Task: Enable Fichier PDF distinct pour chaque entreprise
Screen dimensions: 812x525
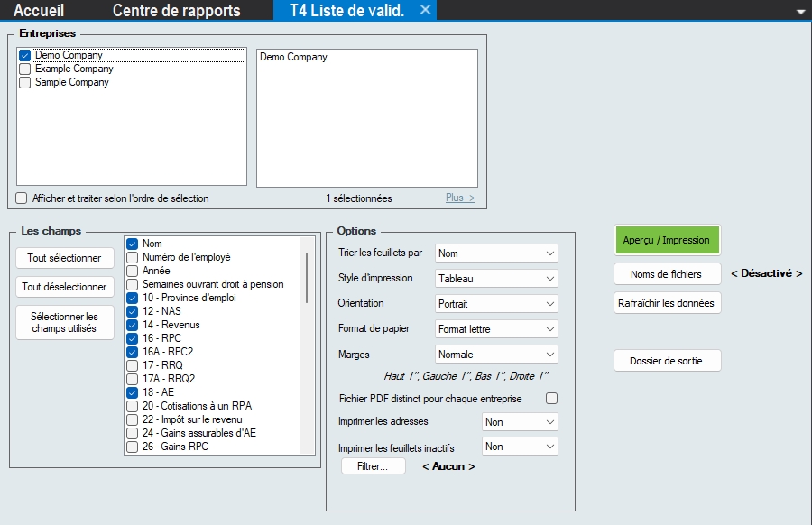Action: [x=552, y=398]
